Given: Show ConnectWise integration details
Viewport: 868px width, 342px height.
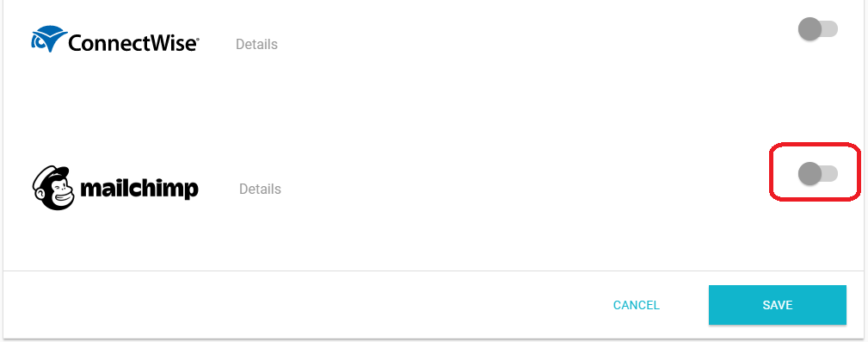Looking at the screenshot, I should [x=257, y=44].
